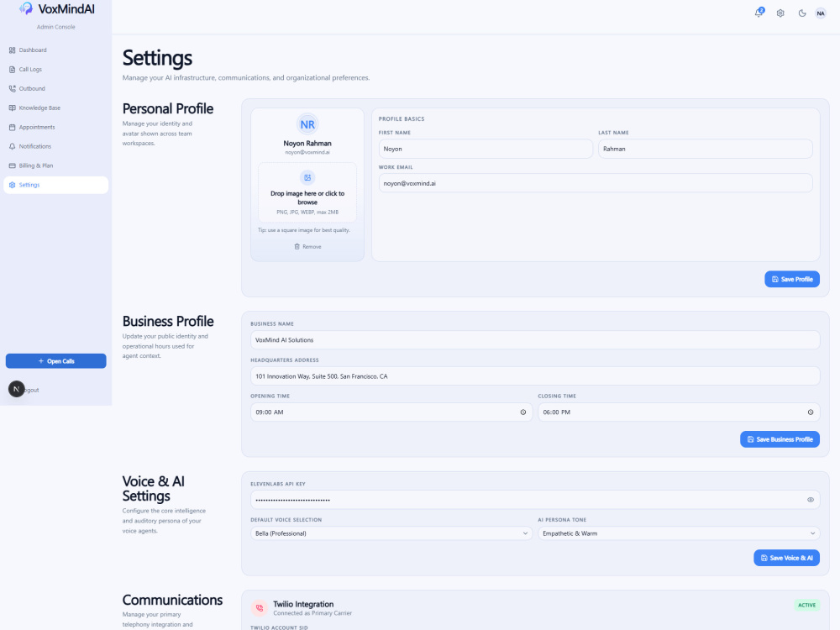840x630 pixels.
Task: Open the NA user avatar menu
Action: [821, 13]
